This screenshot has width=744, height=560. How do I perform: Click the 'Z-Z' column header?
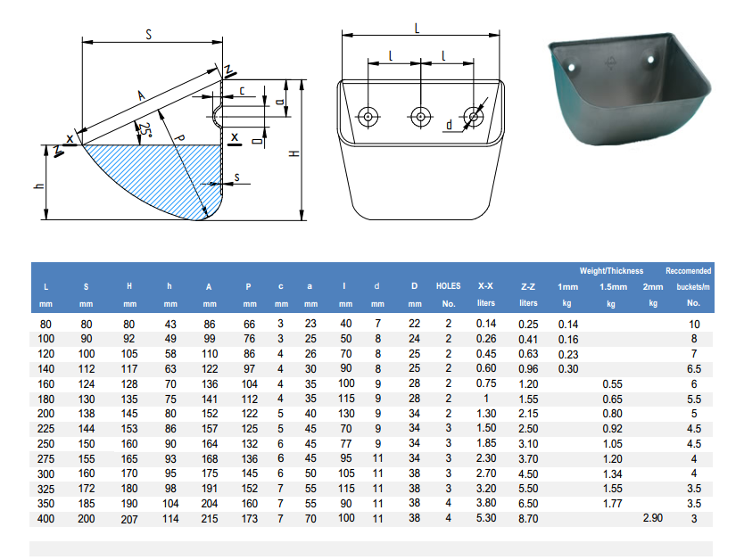pos(528,286)
